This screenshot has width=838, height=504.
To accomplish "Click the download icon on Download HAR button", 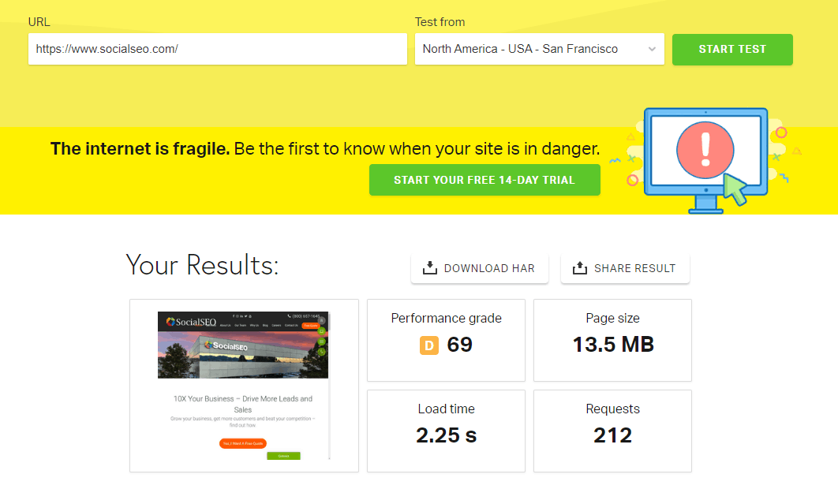I will (x=429, y=268).
